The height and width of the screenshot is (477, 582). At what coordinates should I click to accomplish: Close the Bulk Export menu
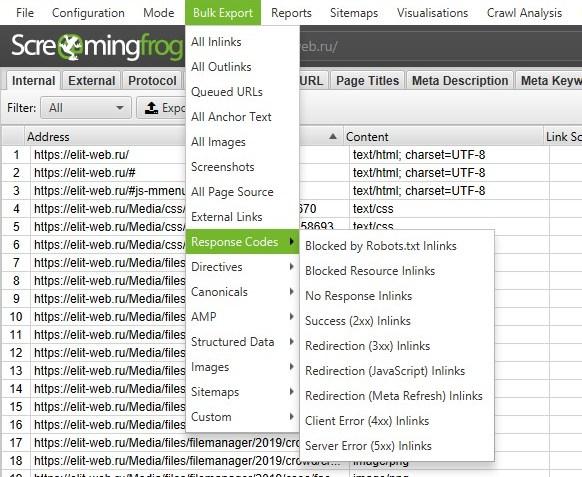click(223, 13)
